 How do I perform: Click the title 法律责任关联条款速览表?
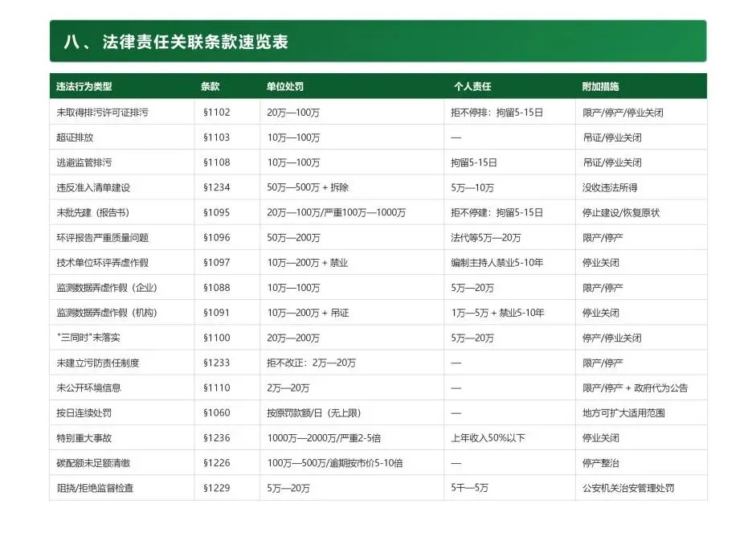click(194, 42)
